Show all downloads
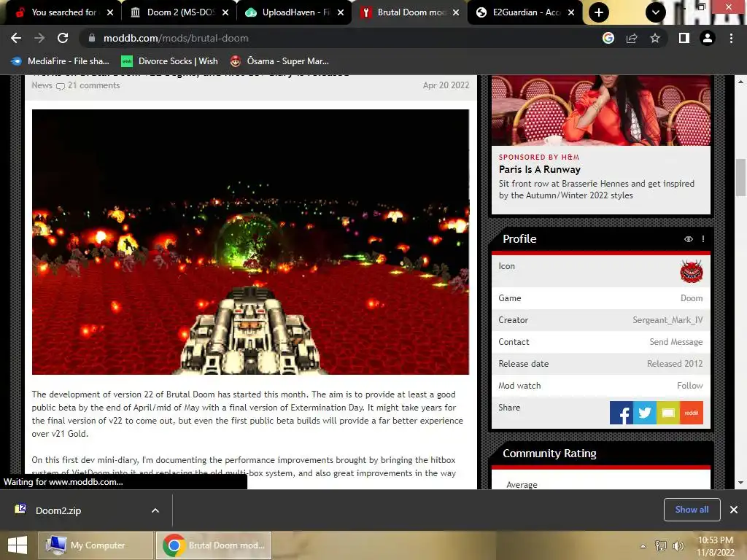Viewport: 747px width, 560px height. tap(692, 510)
